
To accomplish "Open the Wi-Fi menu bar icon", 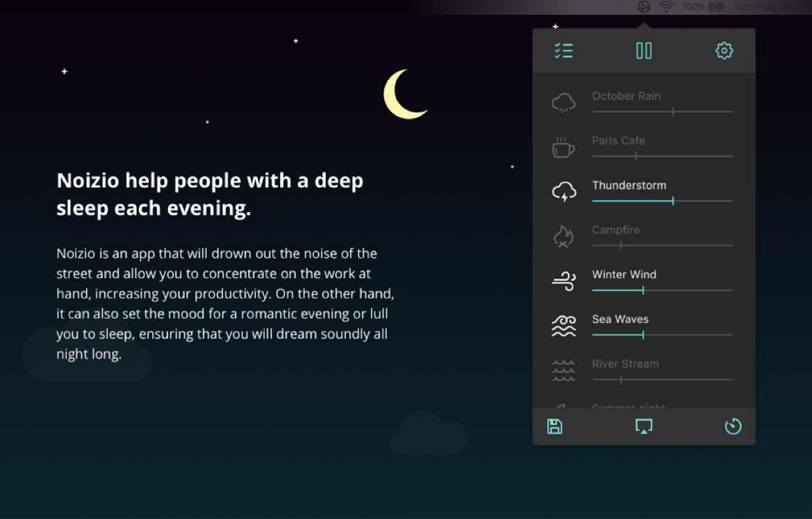I will coord(667,7).
